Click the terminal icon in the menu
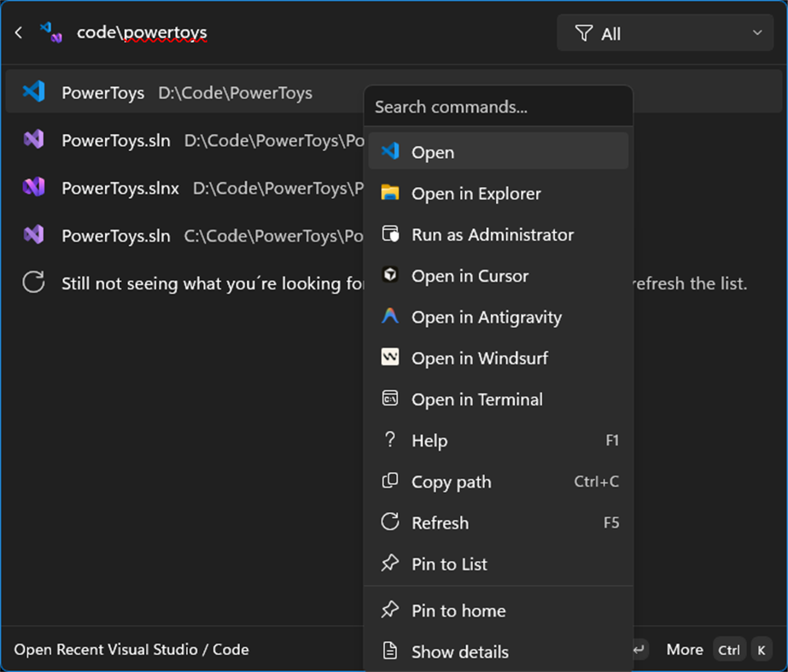The width and height of the screenshot is (788, 672). (390, 398)
